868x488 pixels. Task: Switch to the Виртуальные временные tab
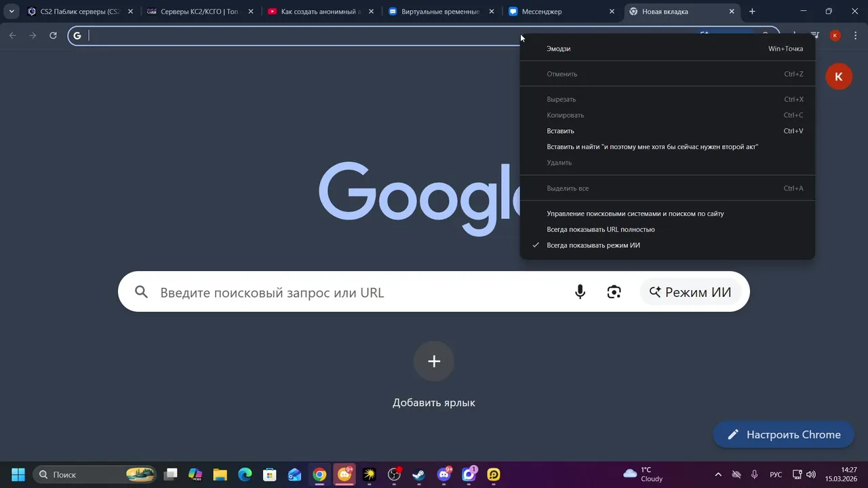[x=441, y=12]
